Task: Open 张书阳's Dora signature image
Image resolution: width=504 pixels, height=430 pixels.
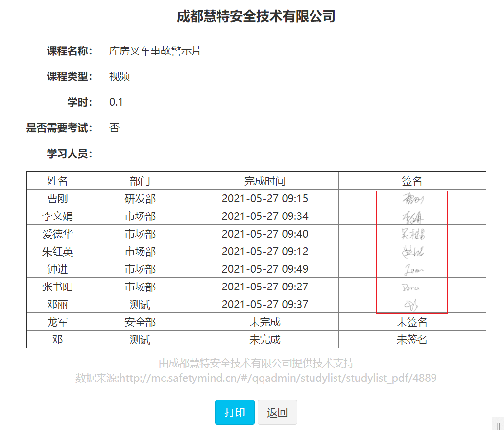Action: click(410, 287)
